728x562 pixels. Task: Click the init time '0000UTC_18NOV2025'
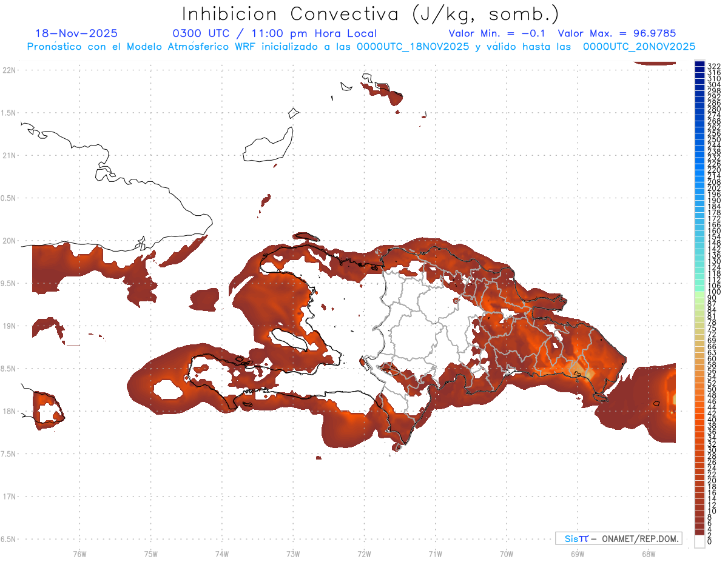[413, 46]
